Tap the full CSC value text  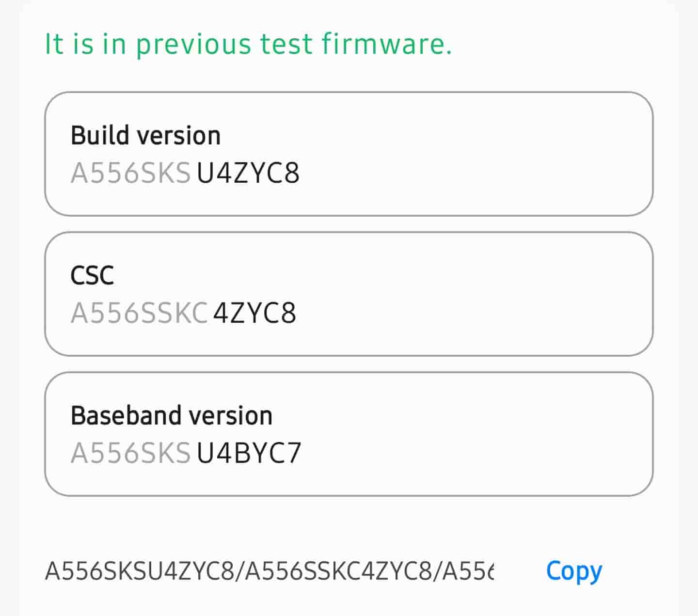pos(183,313)
